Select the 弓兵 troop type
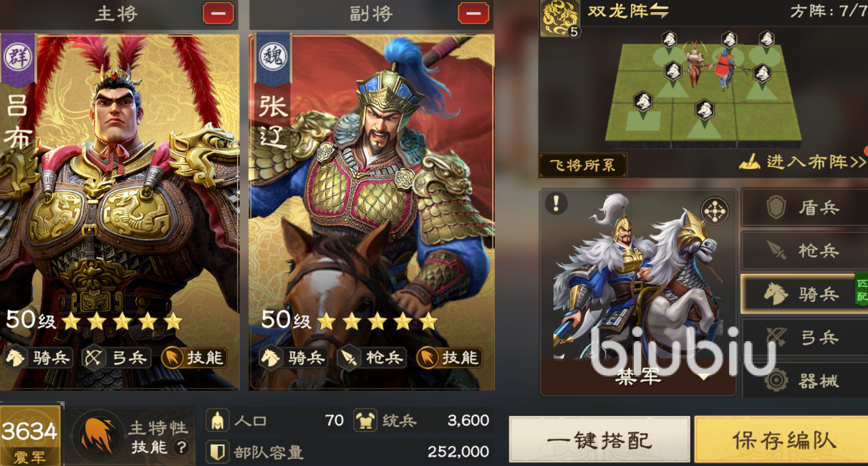The height and width of the screenshot is (466, 868). point(804,338)
